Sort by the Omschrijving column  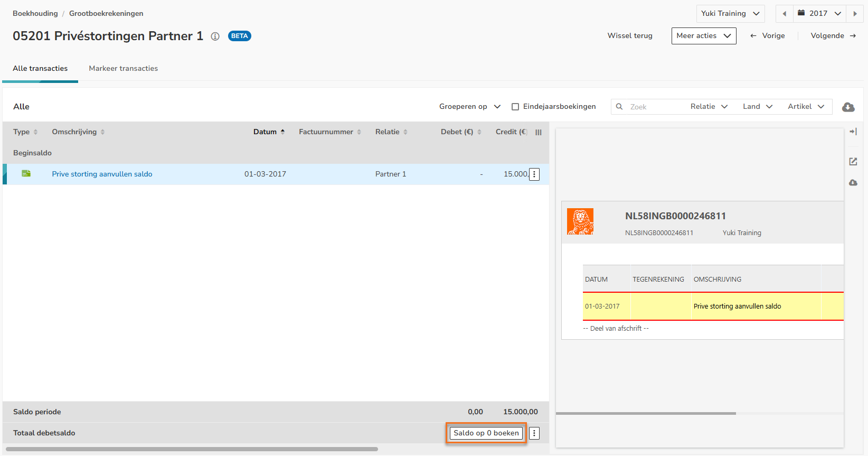[x=78, y=132]
